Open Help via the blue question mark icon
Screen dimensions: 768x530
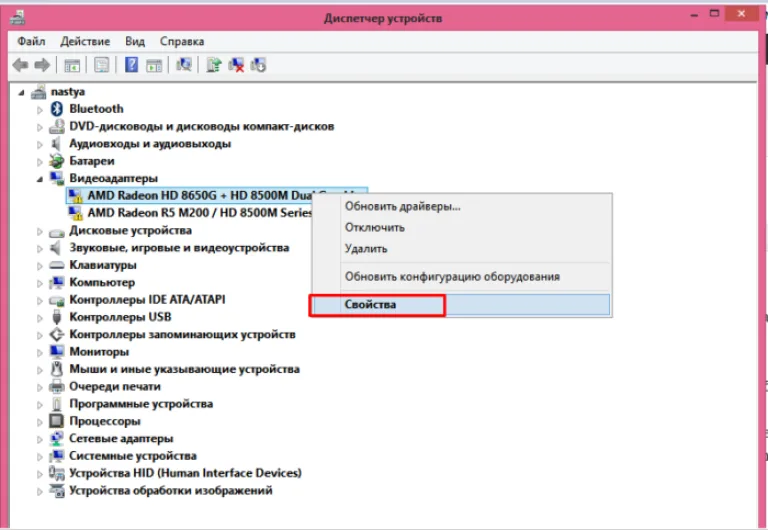point(131,65)
